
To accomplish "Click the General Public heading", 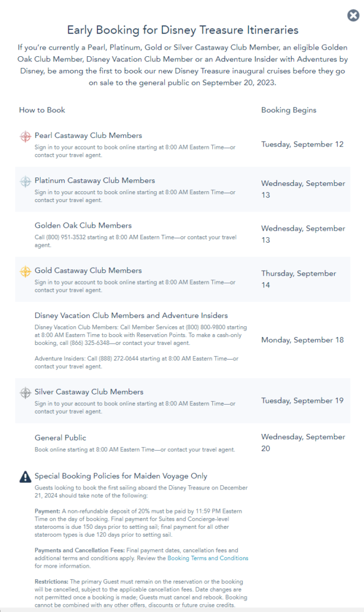I will pyautogui.click(x=60, y=437).
